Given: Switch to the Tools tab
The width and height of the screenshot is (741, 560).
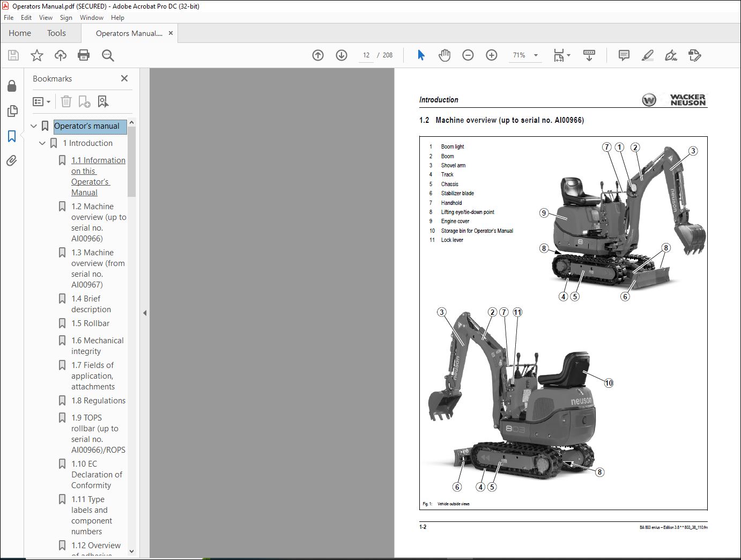Looking at the screenshot, I should pyautogui.click(x=56, y=33).
